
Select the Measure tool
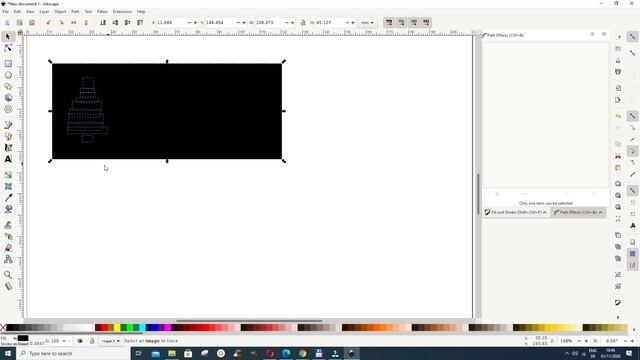pyautogui.click(x=8, y=286)
